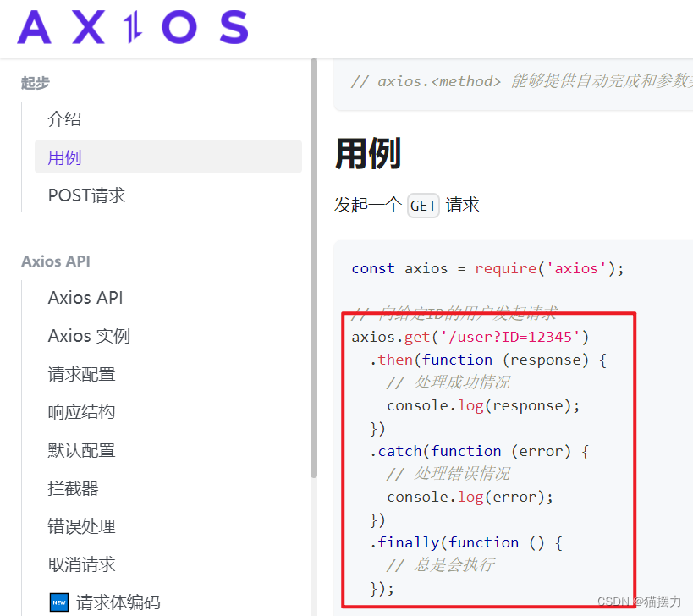
Task: Go to the Axios API sidebar page
Action: 85,298
